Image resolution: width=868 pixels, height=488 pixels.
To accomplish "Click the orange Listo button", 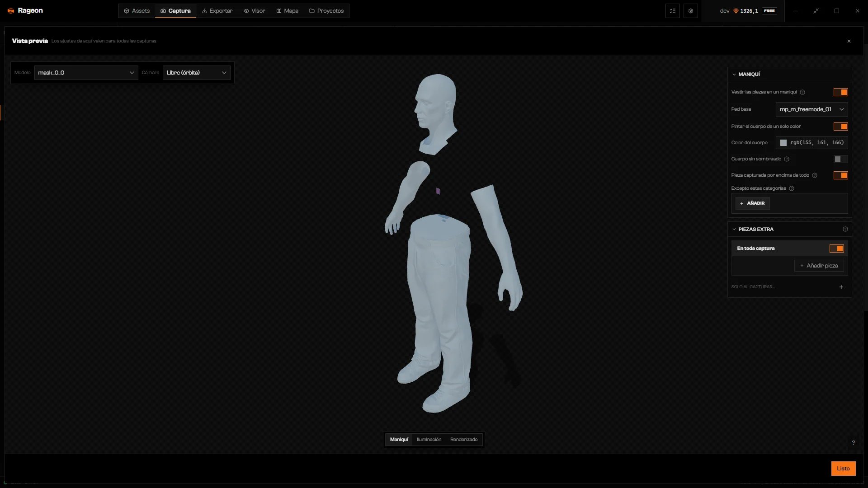I will [843, 469].
